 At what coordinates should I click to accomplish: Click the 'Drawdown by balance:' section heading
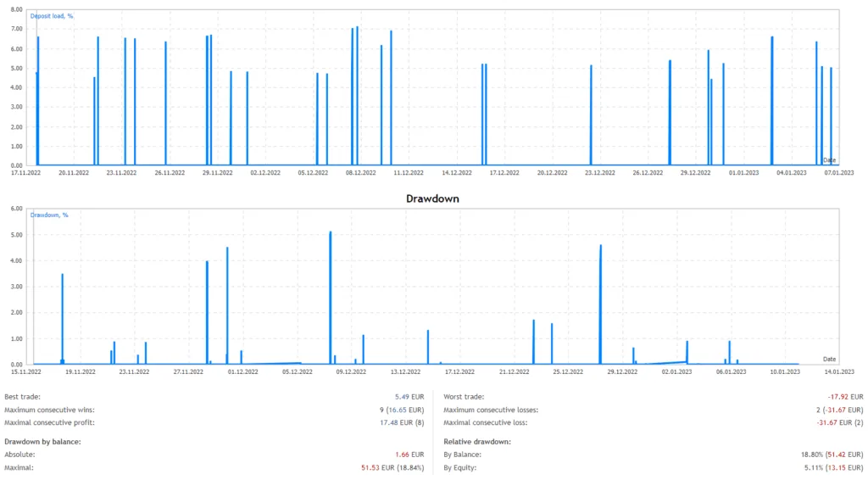(x=42, y=441)
